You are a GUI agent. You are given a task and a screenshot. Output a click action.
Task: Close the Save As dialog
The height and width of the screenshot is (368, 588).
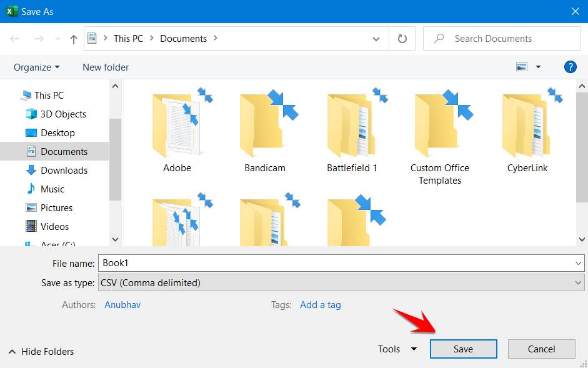click(576, 11)
